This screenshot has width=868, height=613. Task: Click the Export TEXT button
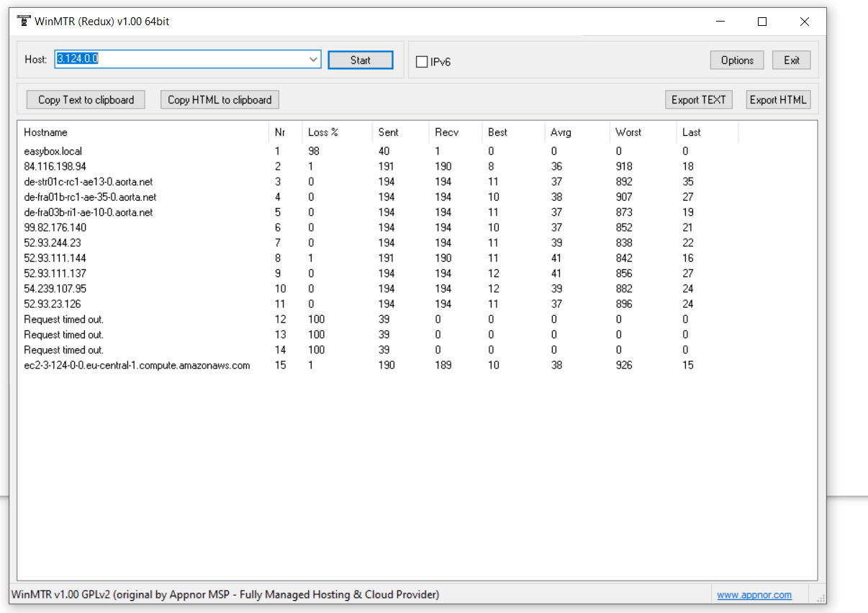[x=699, y=100]
